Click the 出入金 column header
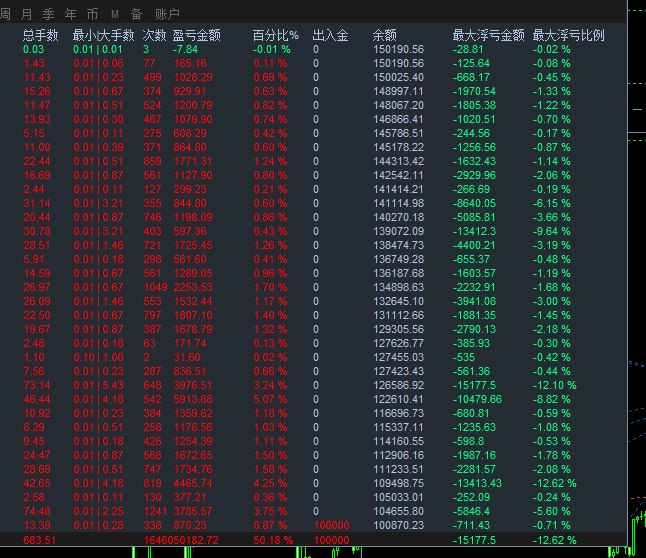 point(330,35)
